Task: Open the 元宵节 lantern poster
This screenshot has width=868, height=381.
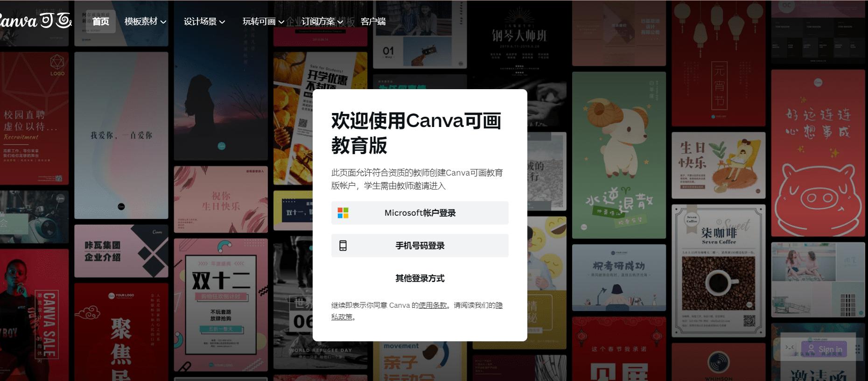Action: (x=719, y=63)
